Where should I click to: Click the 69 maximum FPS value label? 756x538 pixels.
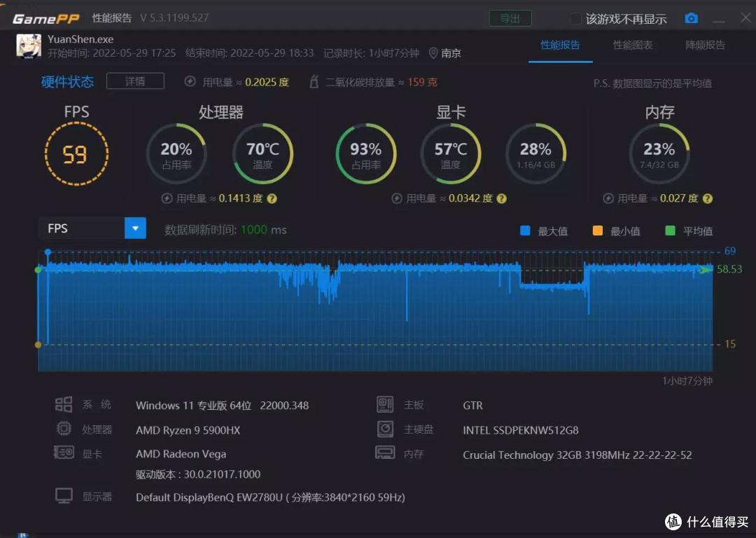point(730,251)
